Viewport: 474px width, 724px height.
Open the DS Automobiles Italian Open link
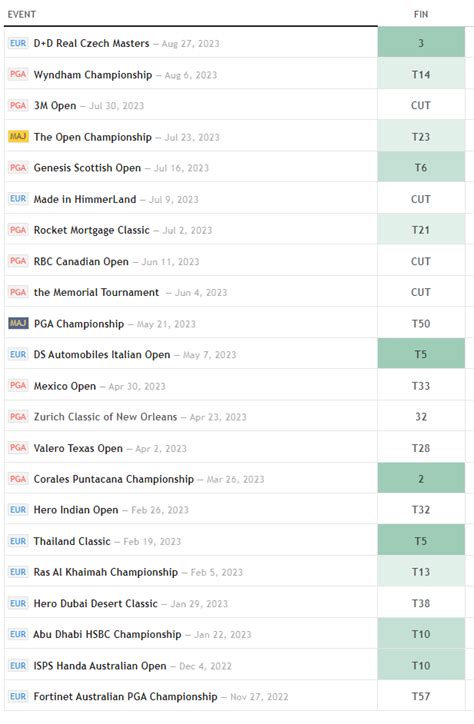102,355
